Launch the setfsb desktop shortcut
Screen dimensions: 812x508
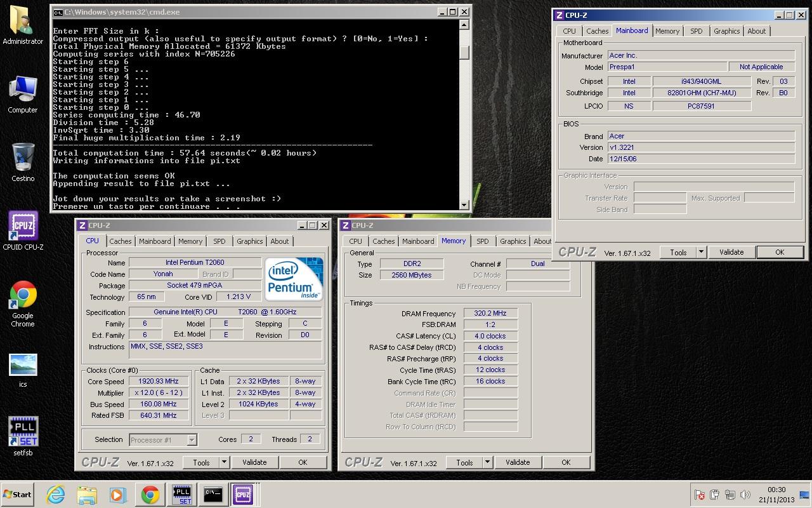pyautogui.click(x=23, y=436)
